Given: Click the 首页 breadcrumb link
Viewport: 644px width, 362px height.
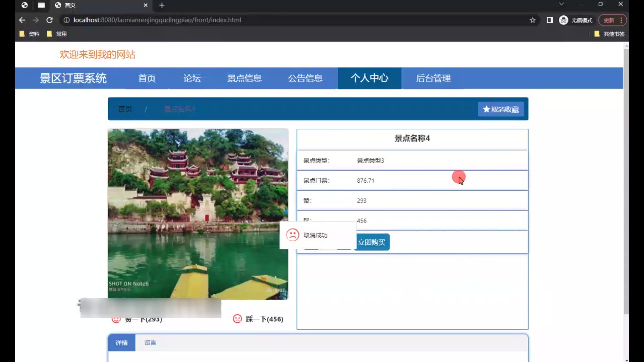Looking at the screenshot, I should coord(125,109).
